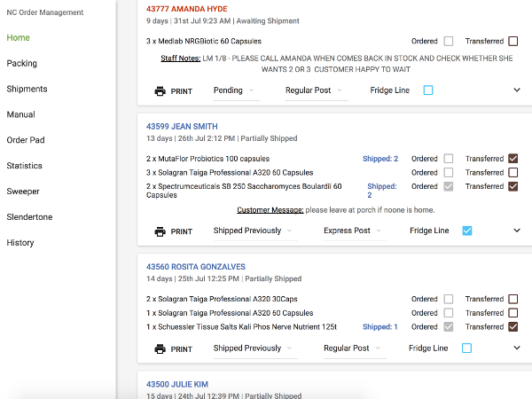Click Staff Notes label on Amanda Hyde order
The image size is (532, 399).
point(181,59)
